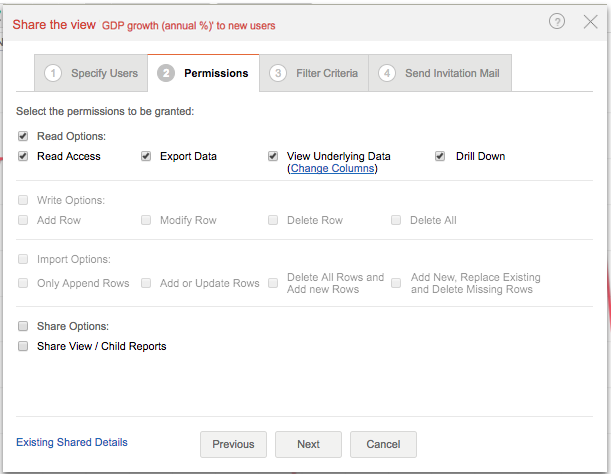
Task: Check Share View / Child Reports
Action: [23, 346]
